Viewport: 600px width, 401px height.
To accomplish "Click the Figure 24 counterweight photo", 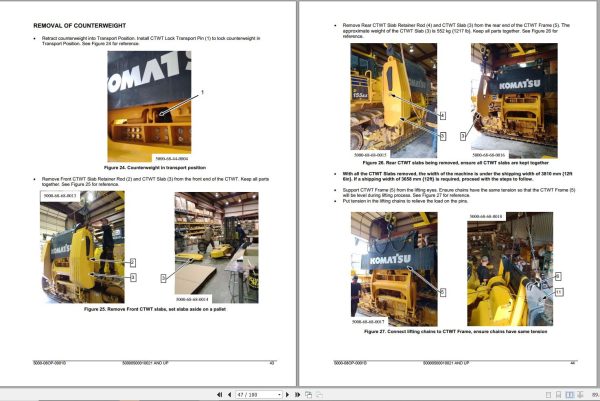I will click(x=149, y=106).
